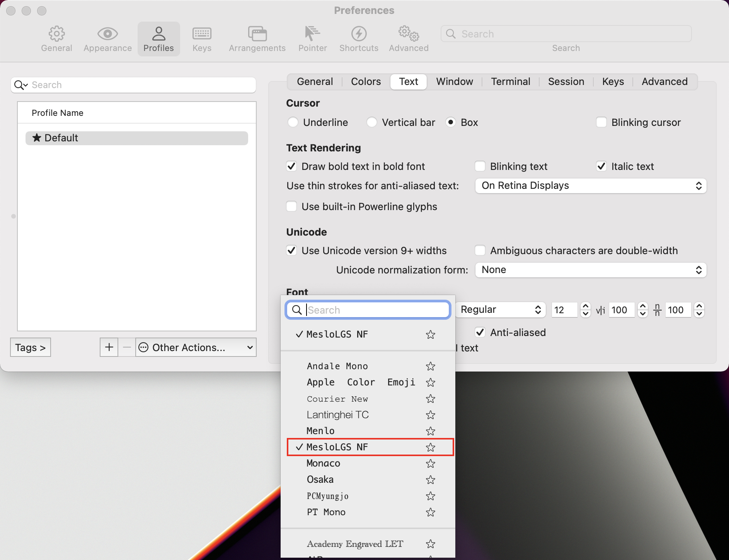Star the PT Mono font

[x=431, y=512]
